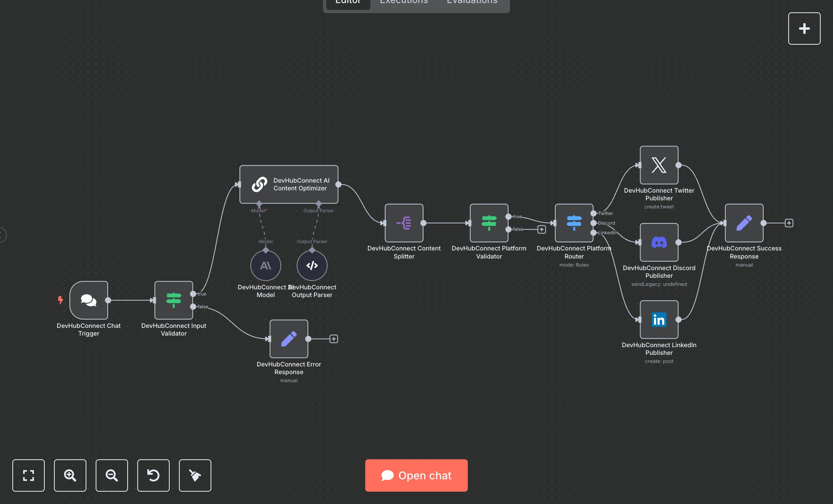
Task: Click the DevHubConnect Chat Trigger node
Action: point(89,300)
